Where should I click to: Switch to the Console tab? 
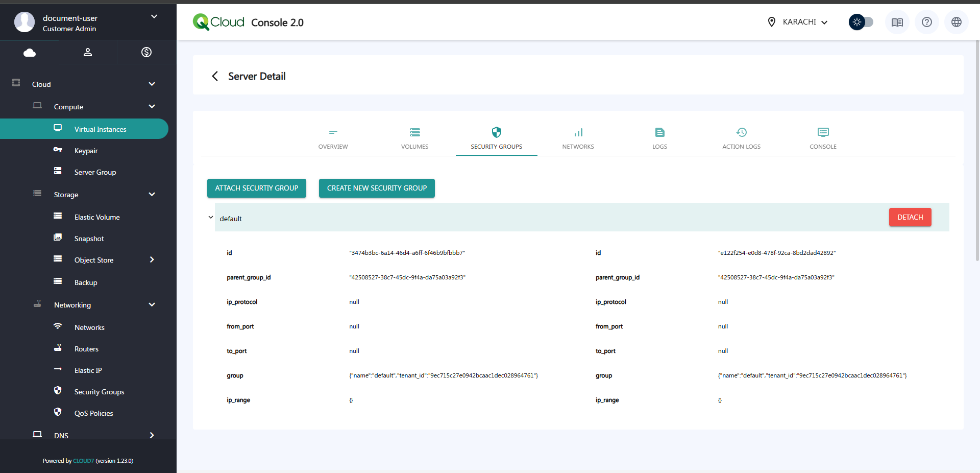click(823, 138)
